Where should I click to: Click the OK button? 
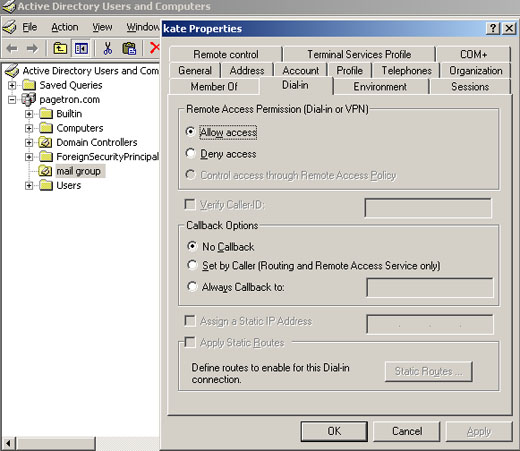tap(334, 431)
